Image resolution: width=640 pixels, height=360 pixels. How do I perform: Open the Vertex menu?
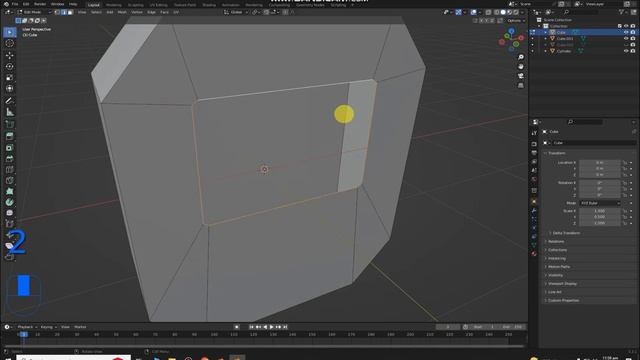[137, 12]
